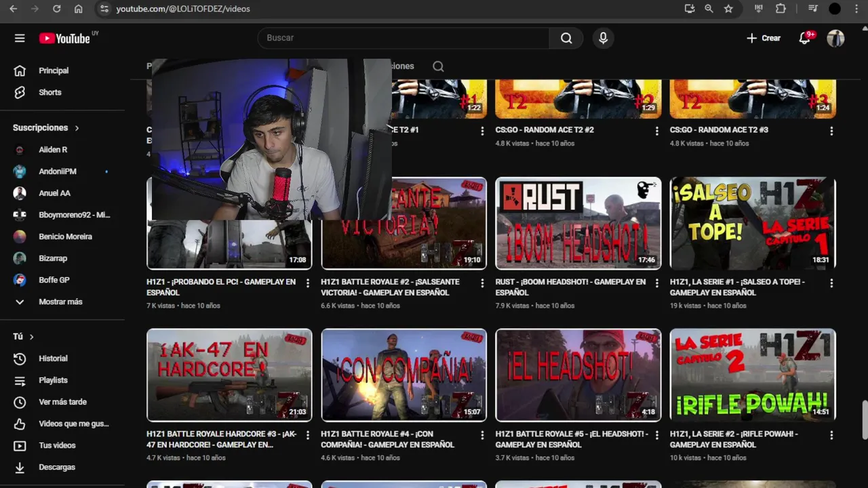Open the install app icon in address bar
The width and height of the screenshot is (868, 488).
coord(690,9)
